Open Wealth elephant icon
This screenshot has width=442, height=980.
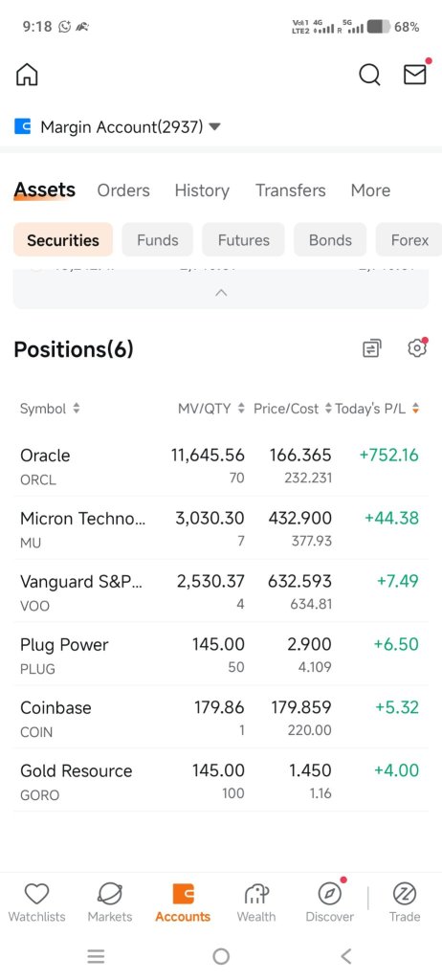pos(256,894)
